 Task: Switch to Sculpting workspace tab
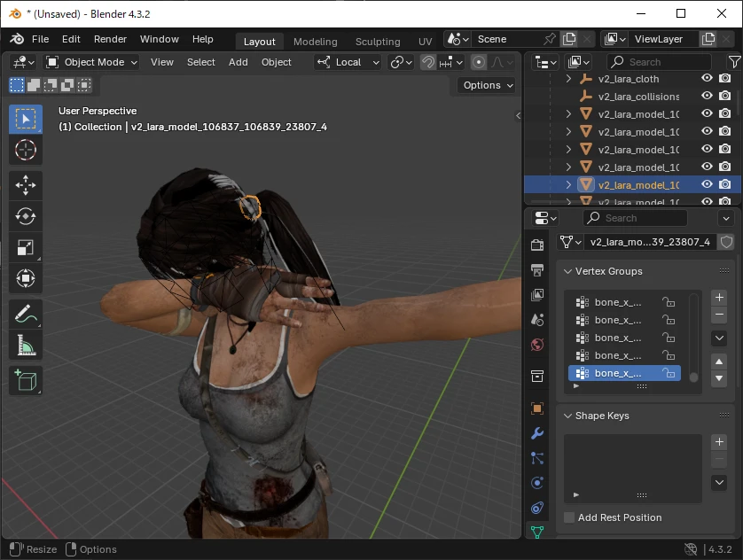click(378, 42)
